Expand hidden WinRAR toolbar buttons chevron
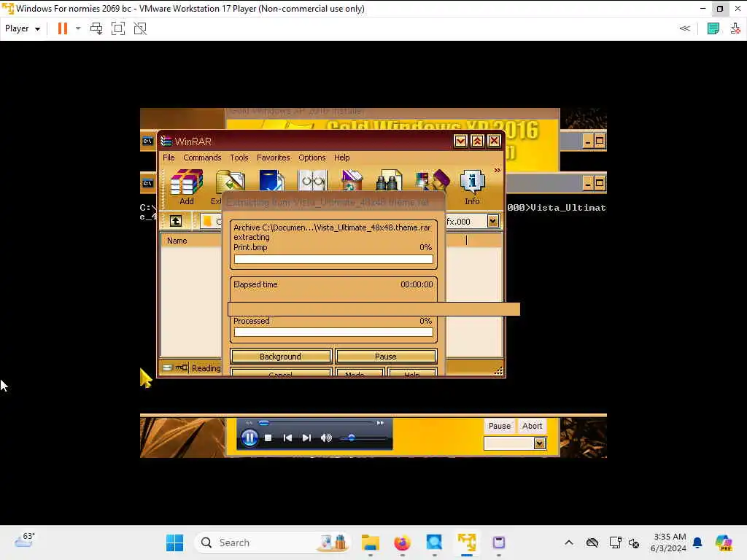747x560 pixels. [x=497, y=171]
